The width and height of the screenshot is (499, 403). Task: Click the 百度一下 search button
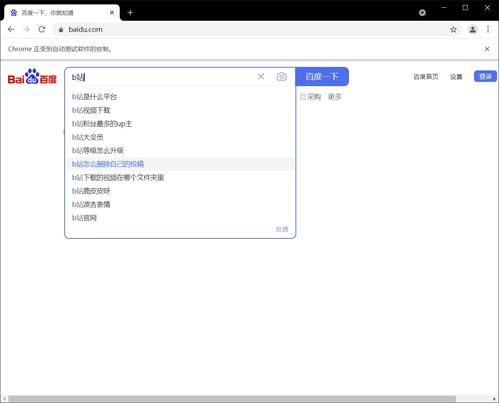pos(322,77)
